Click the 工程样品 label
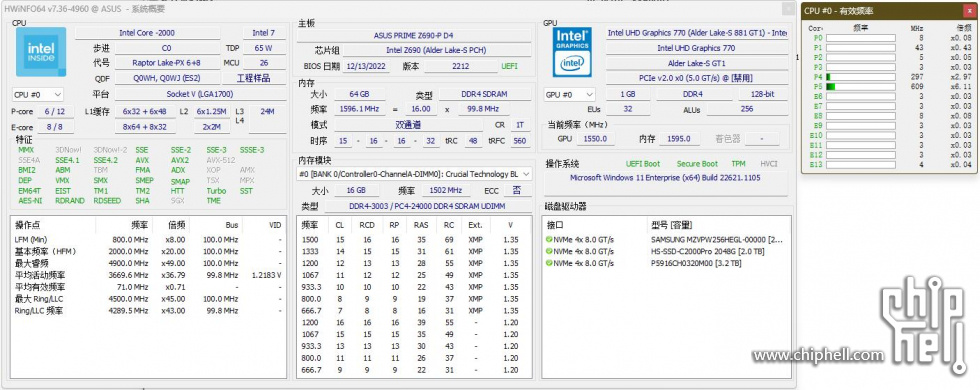The width and height of the screenshot is (980, 390). 254,79
